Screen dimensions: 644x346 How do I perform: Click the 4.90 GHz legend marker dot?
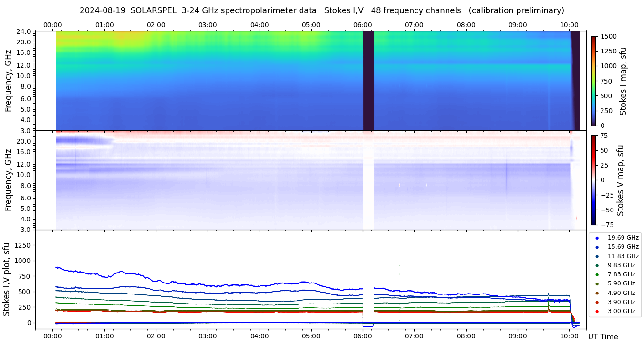[597, 293]
